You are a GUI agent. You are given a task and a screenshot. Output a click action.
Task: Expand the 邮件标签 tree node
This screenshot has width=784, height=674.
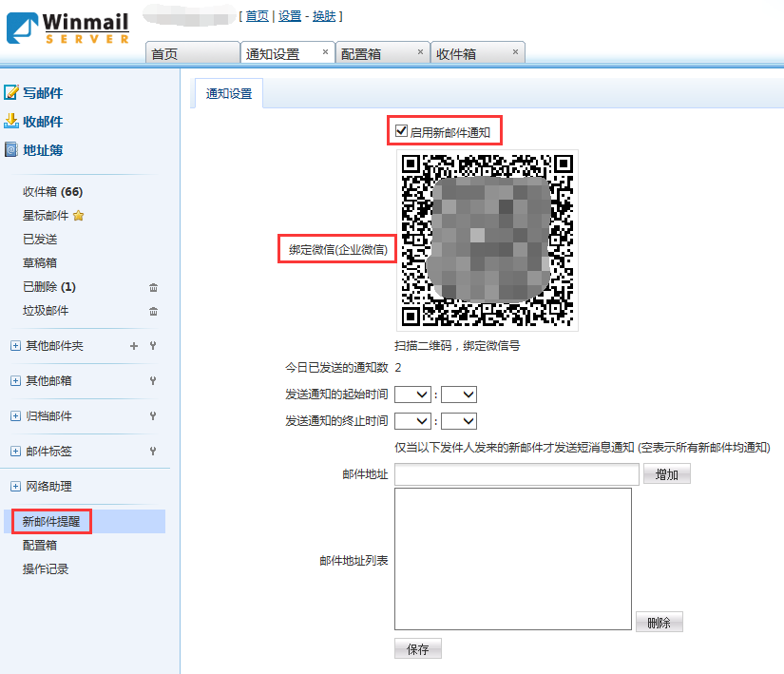click(x=15, y=451)
